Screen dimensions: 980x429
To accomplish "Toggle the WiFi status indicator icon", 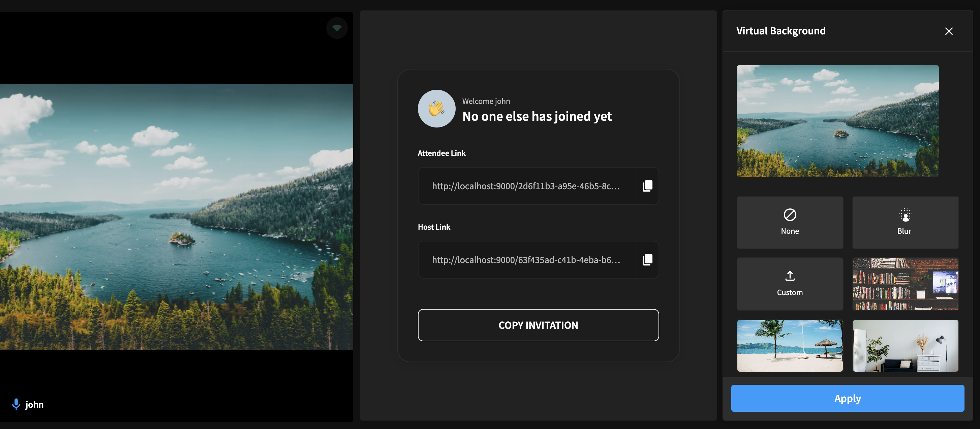I will (336, 28).
